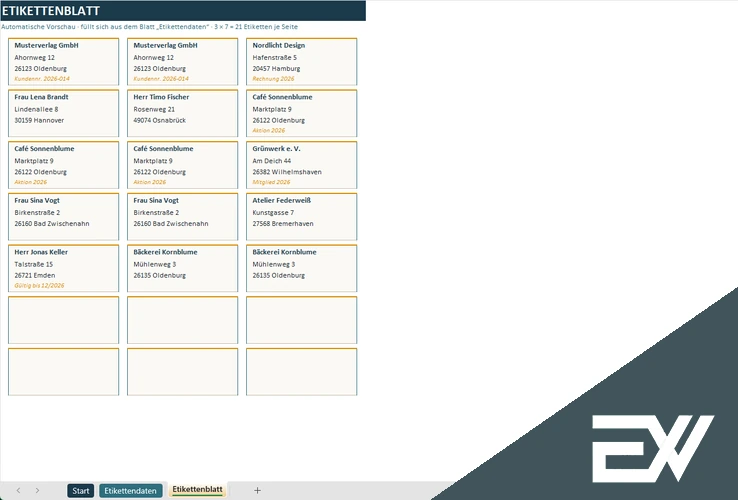Image resolution: width=738 pixels, height=500 pixels.
Task: Select the Frau Lena Brandt label name
Action: point(41,97)
